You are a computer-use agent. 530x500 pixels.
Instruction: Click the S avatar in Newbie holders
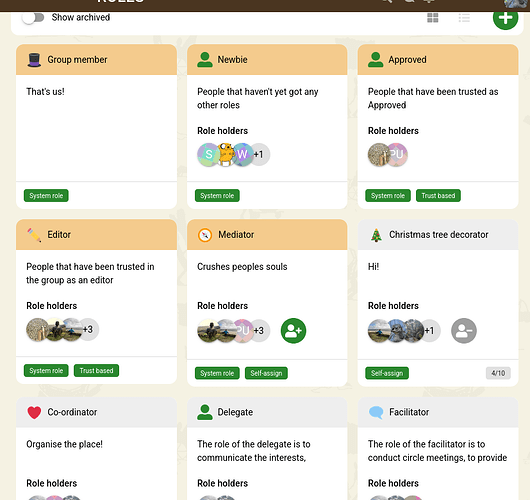[x=208, y=154]
